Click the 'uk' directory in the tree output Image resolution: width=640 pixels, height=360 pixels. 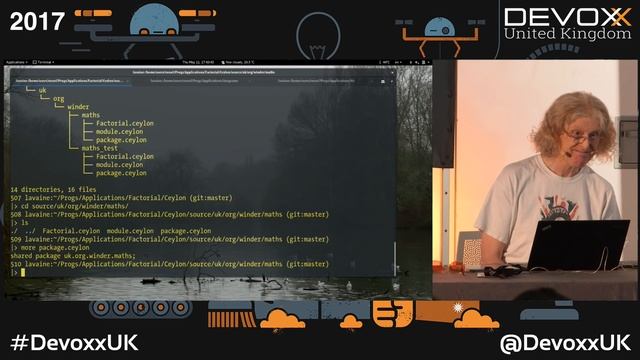coord(42,90)
